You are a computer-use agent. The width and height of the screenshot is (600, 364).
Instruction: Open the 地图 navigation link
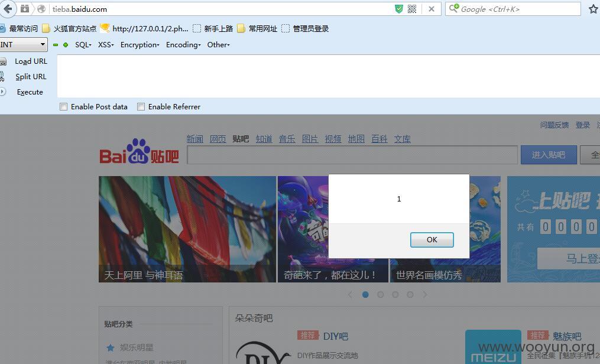point(356,139)
